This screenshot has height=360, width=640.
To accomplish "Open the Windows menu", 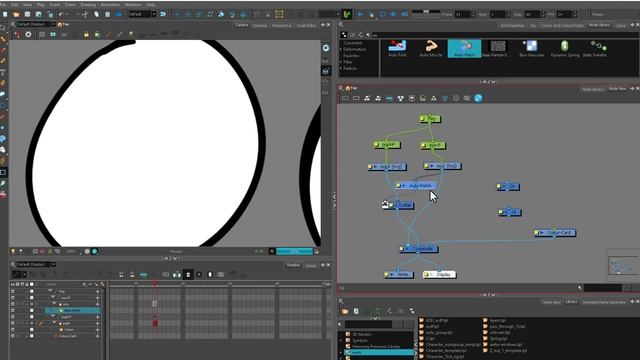I will (x=133, y=4).
